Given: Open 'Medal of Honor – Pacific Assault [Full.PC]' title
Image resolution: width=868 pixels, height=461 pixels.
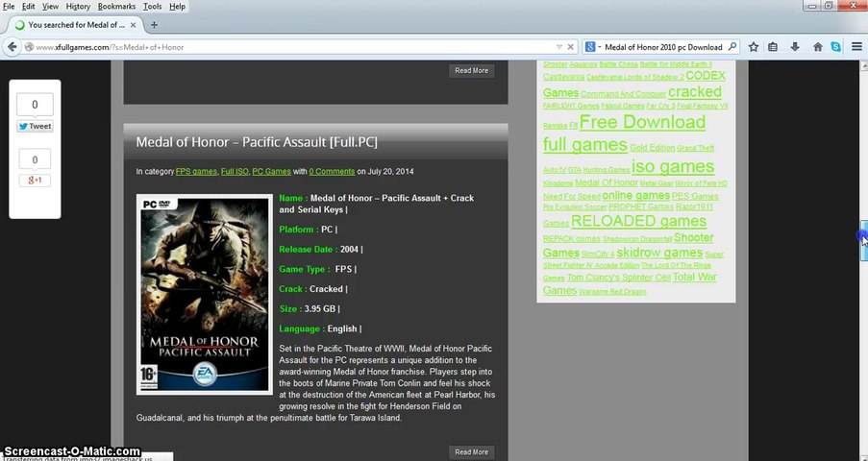Looking at the screenshot, I should (x=257, y=142).
